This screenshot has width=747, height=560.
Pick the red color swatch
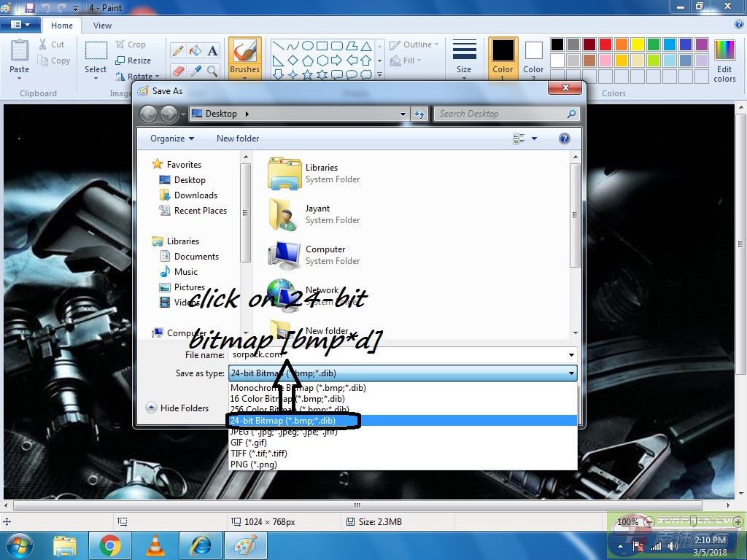pos(605,44)
